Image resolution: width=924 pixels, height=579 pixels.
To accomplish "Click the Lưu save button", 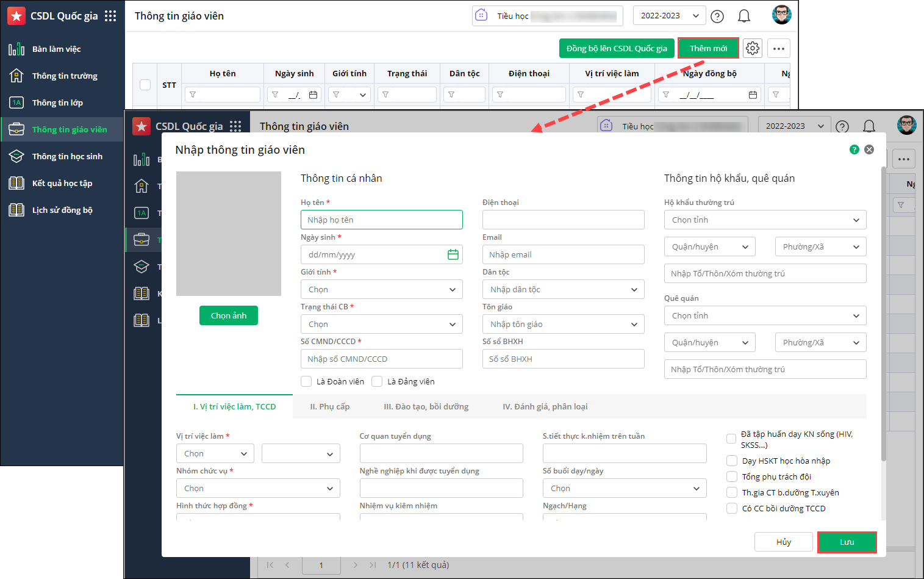I will 847,542.
